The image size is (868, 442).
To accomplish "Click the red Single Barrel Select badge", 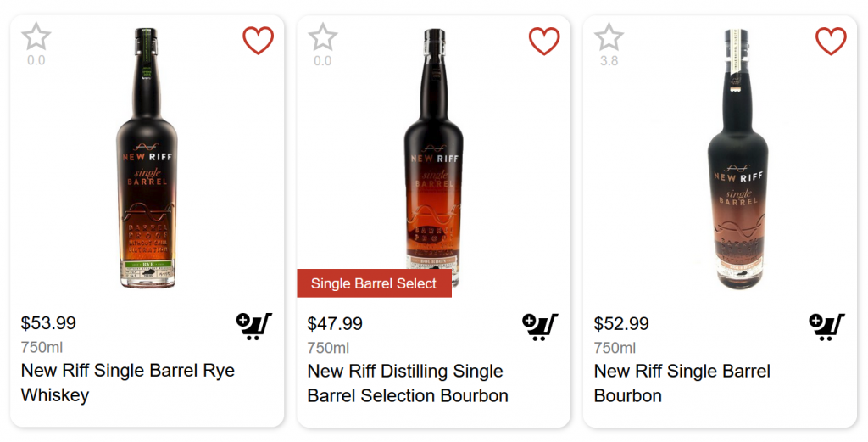I will point(374,283).
